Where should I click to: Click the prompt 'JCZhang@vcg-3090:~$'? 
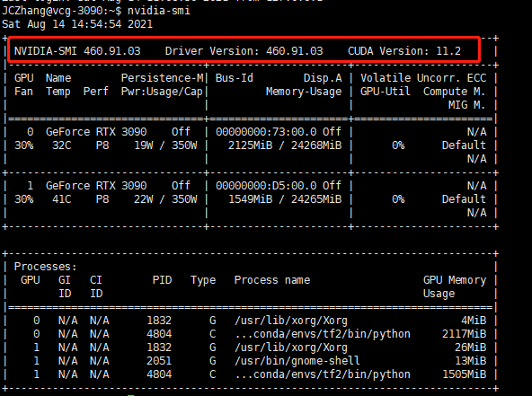62,11
